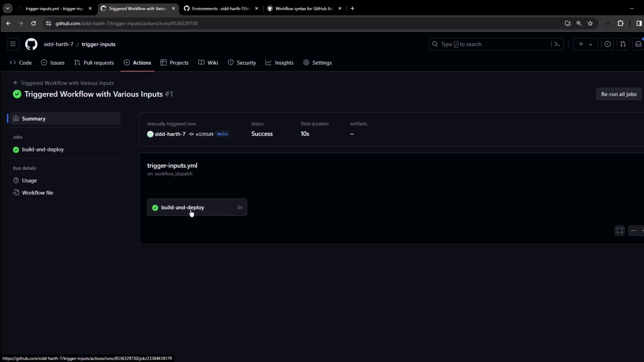Click the workflow graph fullscreen icon
This screenshot has width=644, height=362.
(620, 231)
